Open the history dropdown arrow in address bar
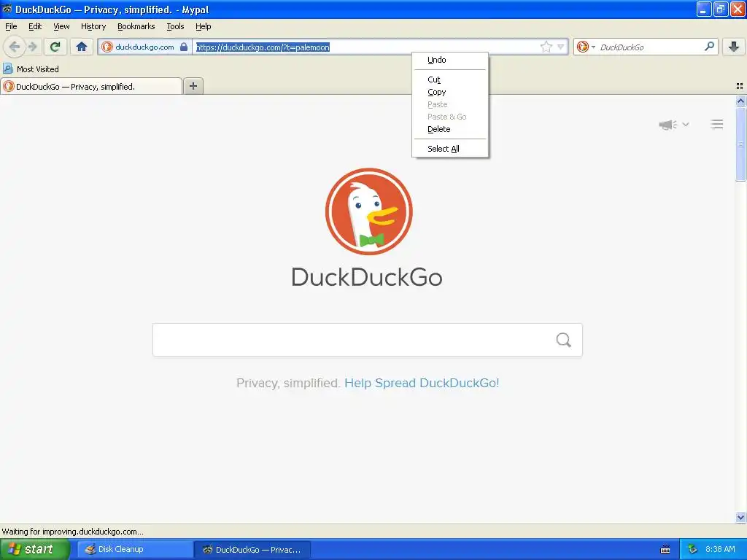The height and width of the screenshot is (560, 747). coord(561,47)
